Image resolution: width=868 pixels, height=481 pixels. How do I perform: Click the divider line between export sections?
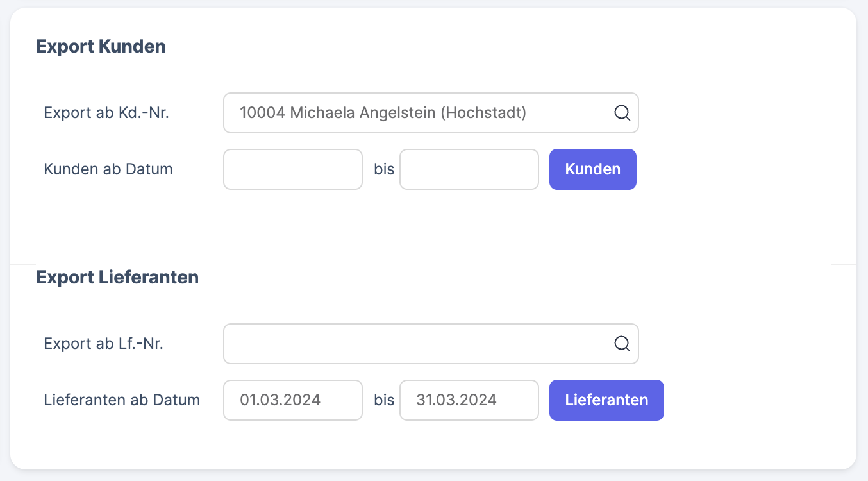coord(433,260)
